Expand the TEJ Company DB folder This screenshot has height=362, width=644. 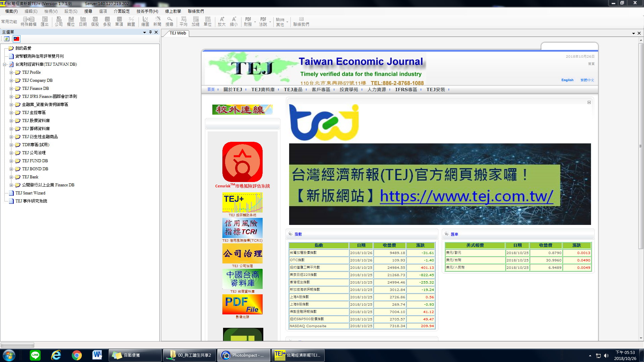pyautogui.click(x=11, y=80)
